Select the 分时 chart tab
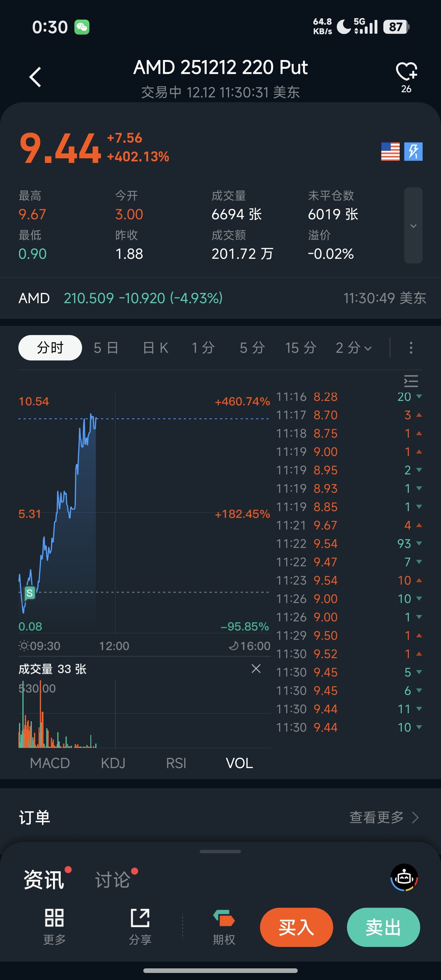This screenshot has width=441, height=980. coord(50,348)
